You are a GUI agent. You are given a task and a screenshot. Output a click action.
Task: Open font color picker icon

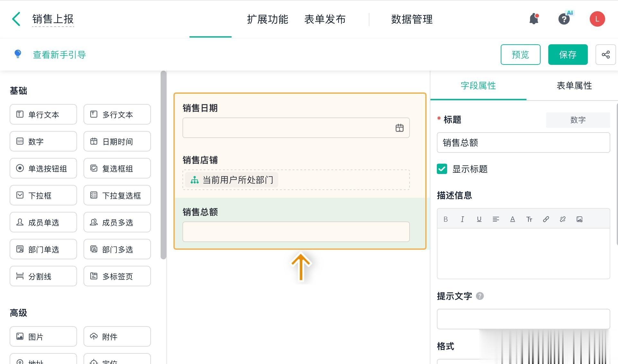click(x=512, y=219)
